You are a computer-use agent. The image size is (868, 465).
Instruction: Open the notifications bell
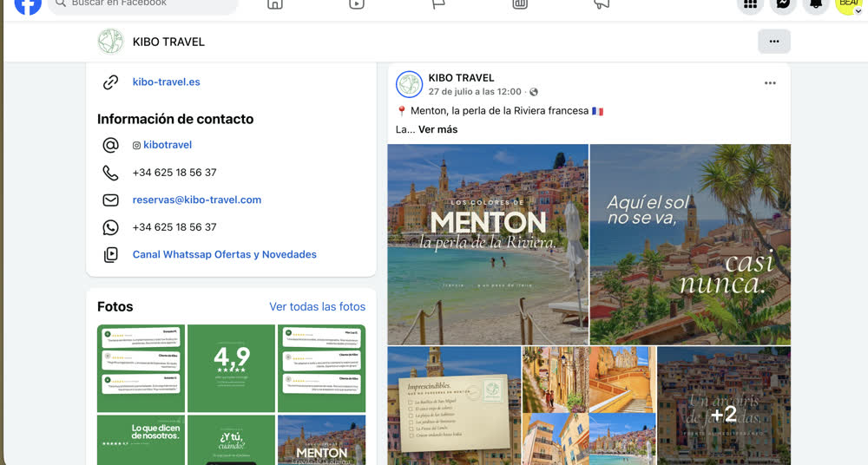tap(816, 4)
